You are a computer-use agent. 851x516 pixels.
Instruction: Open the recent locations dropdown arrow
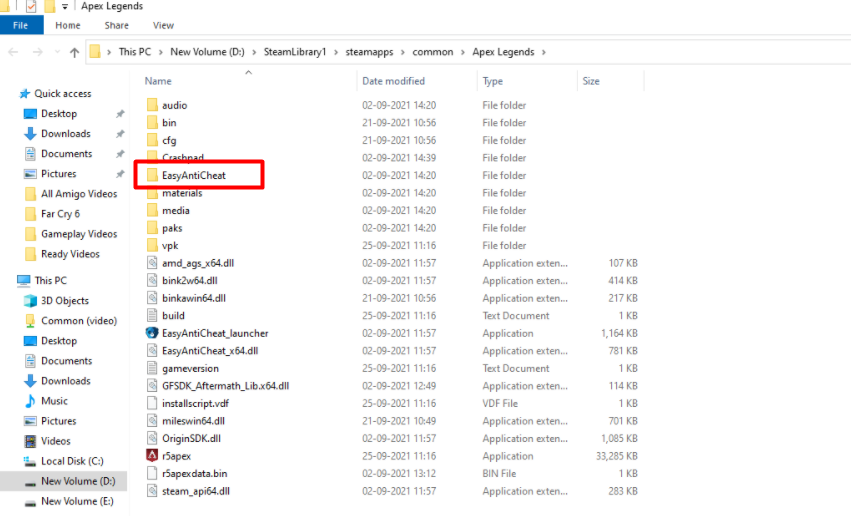(57, 52)
